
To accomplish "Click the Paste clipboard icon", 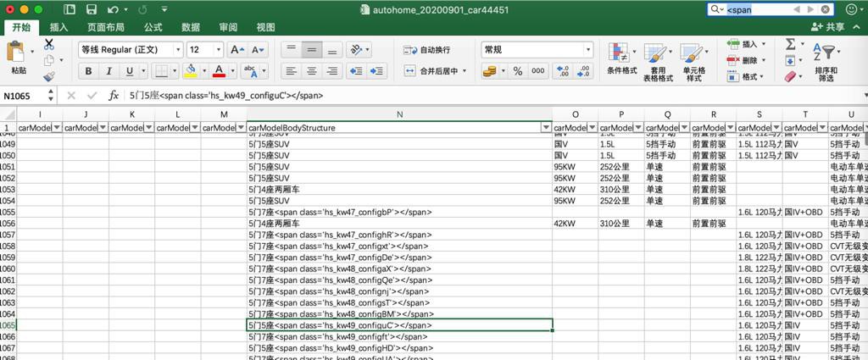I will [x=18, y=52].
